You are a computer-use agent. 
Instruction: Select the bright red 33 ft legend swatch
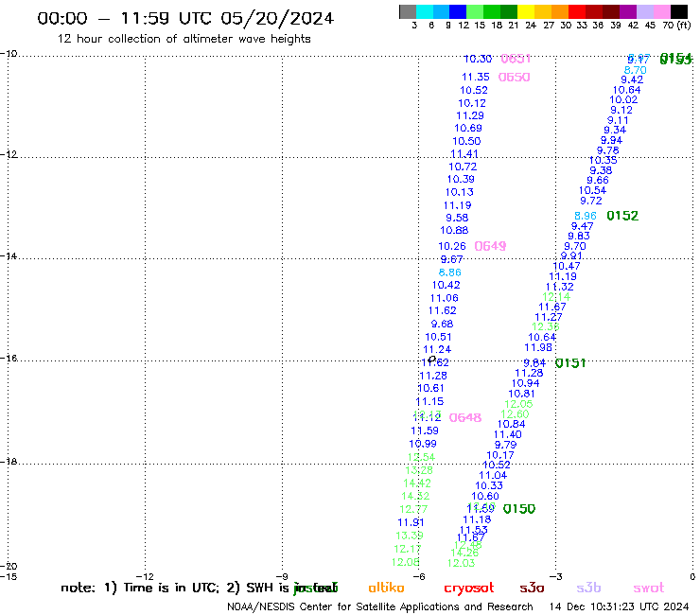577,11
